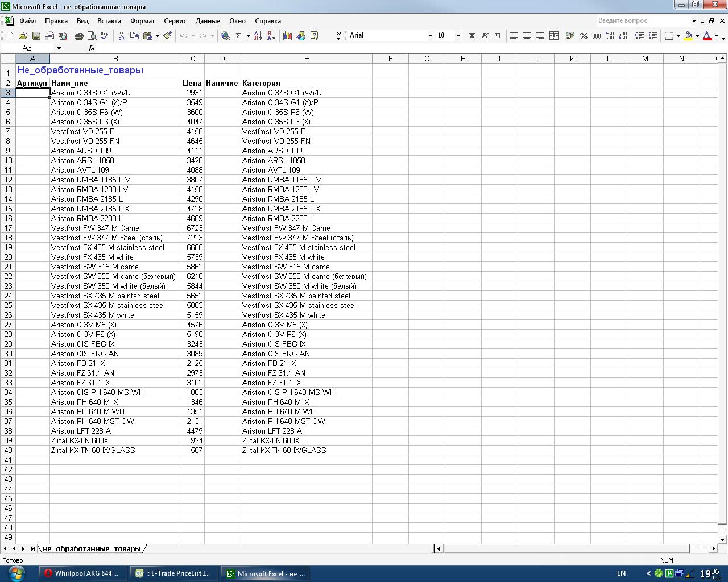Increase decimal places
Image resolution: width=728 pixels, height=582 pixels.
pyautogui.click(x=610, y=36)
